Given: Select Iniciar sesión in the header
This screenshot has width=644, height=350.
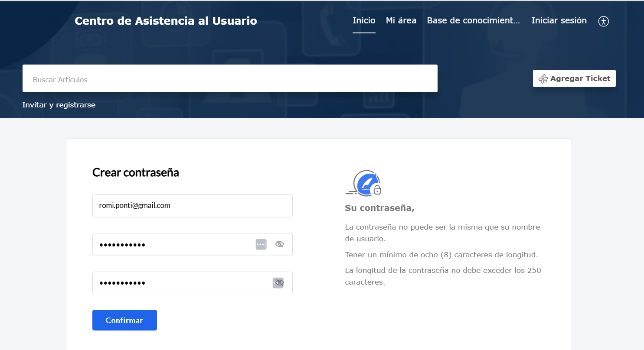Looking at the screenshot, I should tap(559, 21).
